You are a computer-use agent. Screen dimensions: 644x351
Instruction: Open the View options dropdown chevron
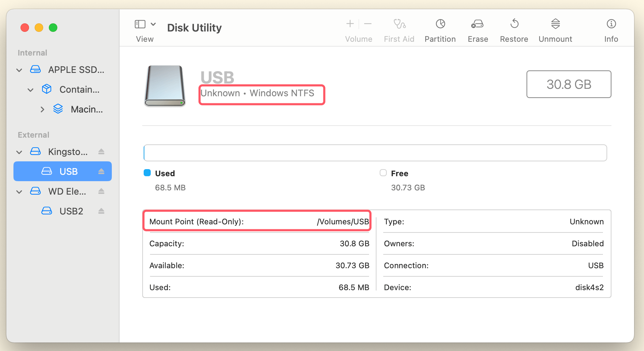(x=153, y=24)
